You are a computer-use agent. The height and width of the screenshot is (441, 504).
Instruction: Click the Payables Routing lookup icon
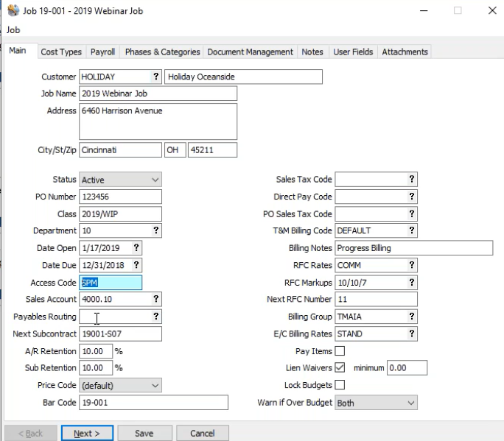pos(155,317)
